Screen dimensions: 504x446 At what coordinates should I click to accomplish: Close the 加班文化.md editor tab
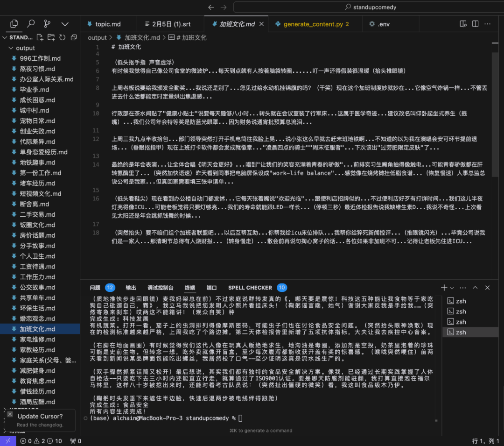click(261, 24)
